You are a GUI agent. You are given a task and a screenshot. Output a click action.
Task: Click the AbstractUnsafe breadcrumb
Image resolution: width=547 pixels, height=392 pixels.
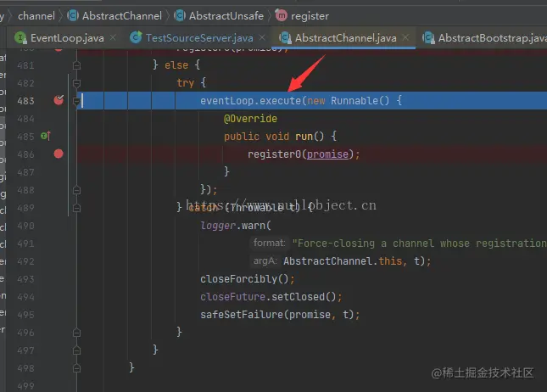(x=226, y=16)
